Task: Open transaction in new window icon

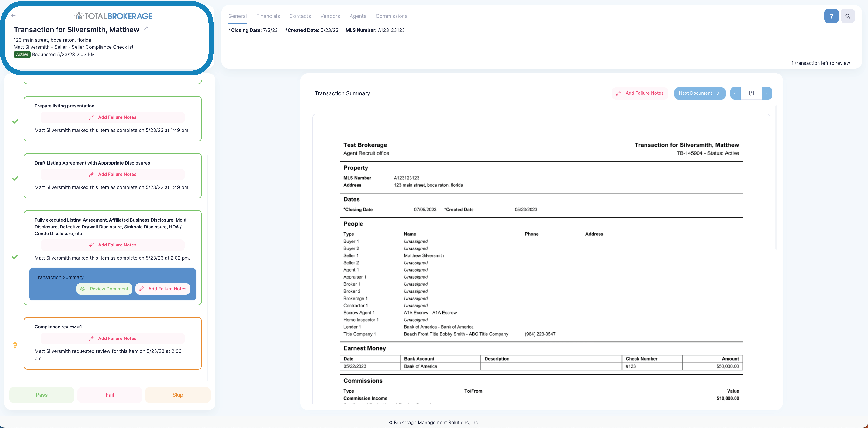Action: pyautogui.click(x=145, y=29)
